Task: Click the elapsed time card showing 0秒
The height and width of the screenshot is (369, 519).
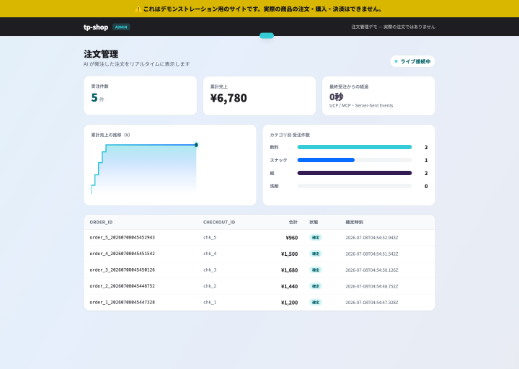Action: pyautogui.click(x=378, y=96)
